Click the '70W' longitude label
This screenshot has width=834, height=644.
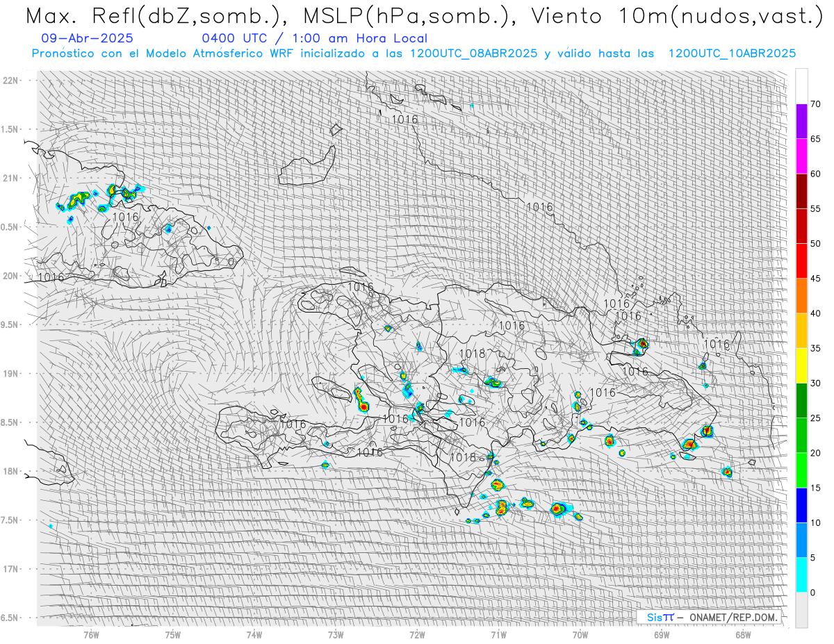tap(580, 634)
